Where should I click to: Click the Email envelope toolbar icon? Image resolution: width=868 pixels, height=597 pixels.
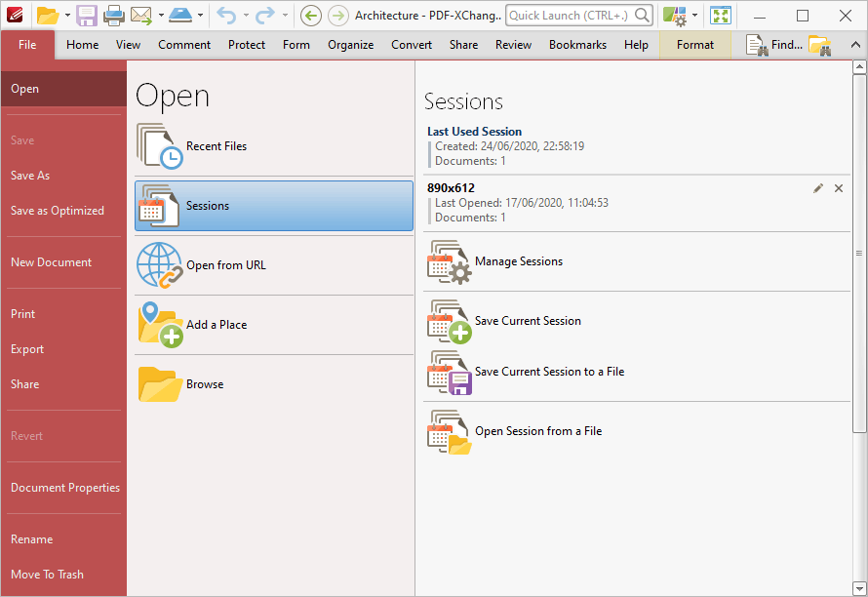(x=141, y=16)
